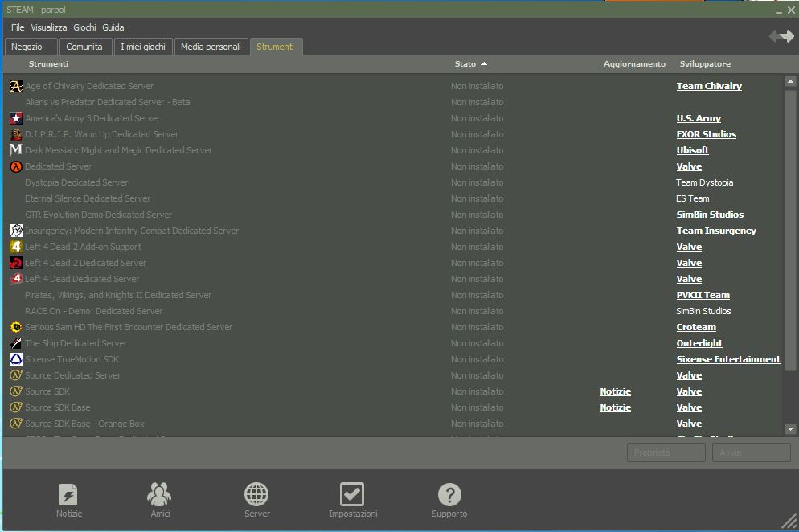This screenshot has height=532, width=799.
Task: Open the Valve link for Source Dedicated Server
Action: pos(689,375)
